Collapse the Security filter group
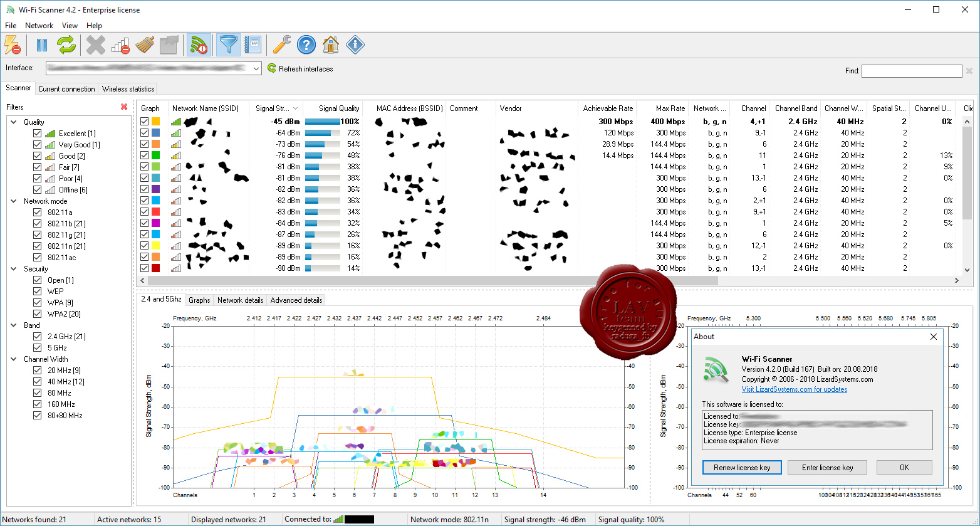Viewport: 980px width, 526px height. 14,269
